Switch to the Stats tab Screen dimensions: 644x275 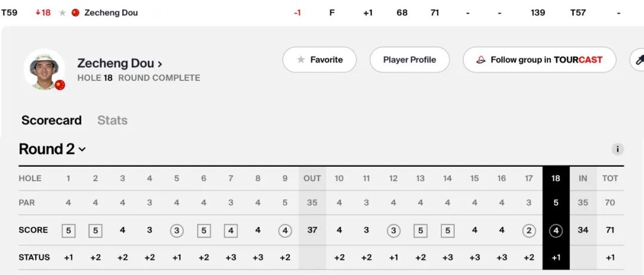(112, 120)
